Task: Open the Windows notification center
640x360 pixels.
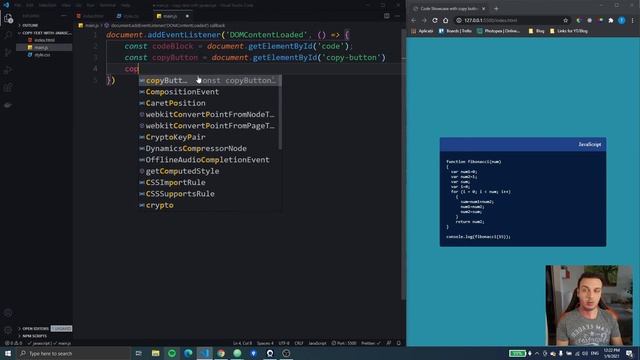Action: pyautogui.click(x=629, y=353)
